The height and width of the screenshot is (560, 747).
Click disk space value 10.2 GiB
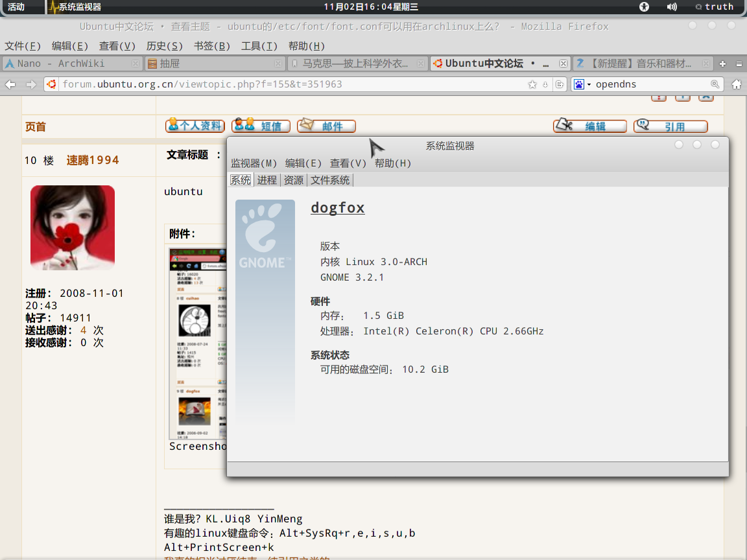tap(425, 369)
